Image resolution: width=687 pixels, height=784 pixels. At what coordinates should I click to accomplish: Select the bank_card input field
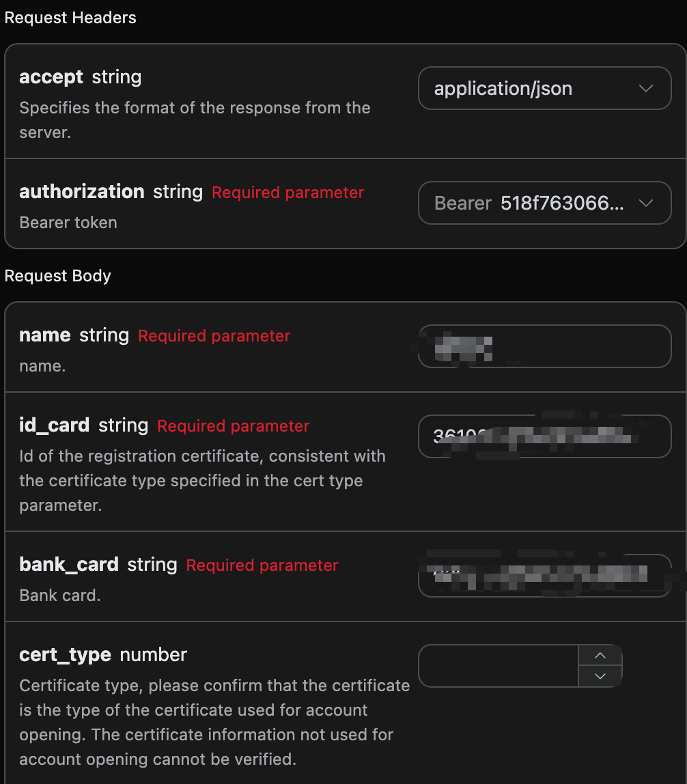click(x=544, y=576)
